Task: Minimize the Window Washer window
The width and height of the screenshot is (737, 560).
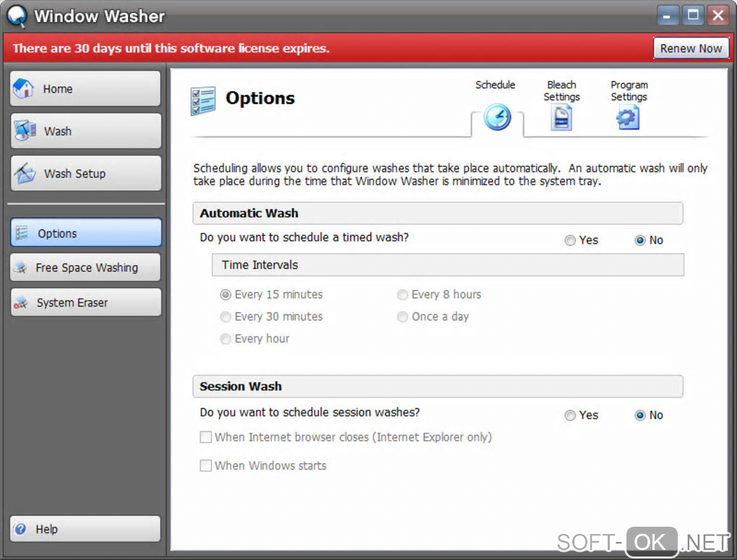Action: [x=667, y=15]
